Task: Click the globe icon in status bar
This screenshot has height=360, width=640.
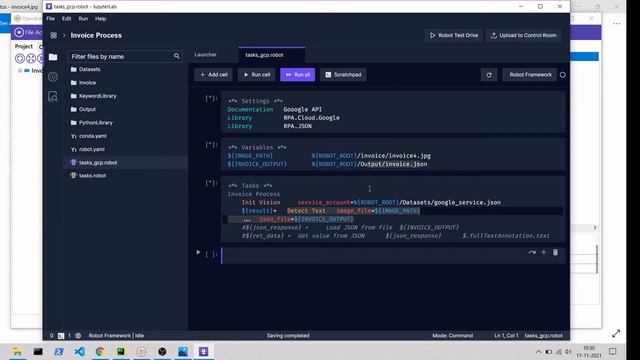Action: (78, 336)
